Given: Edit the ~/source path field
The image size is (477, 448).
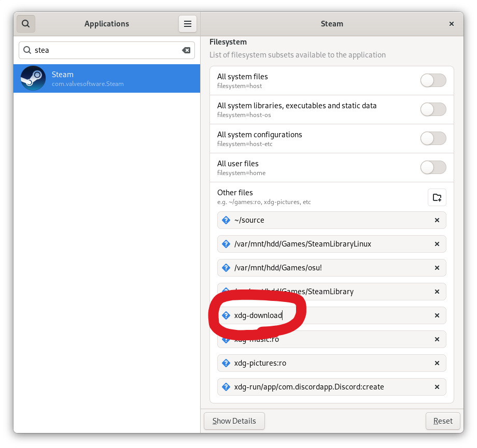Looking at the screenshot, I should click(332, 220).
